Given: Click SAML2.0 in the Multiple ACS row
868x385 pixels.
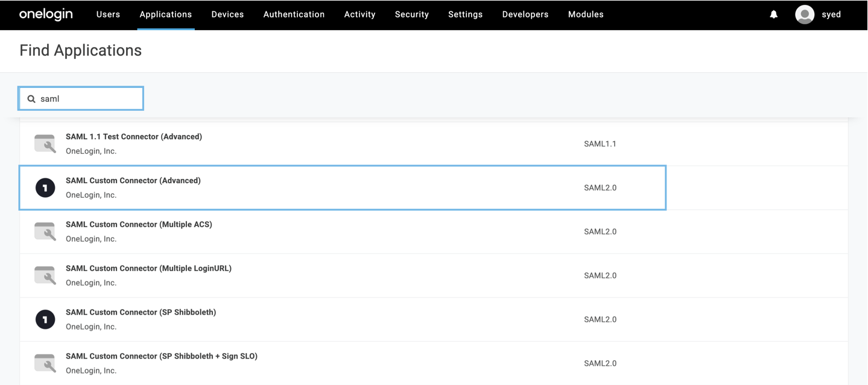Looking at the screenshot, I should [600, 232].
